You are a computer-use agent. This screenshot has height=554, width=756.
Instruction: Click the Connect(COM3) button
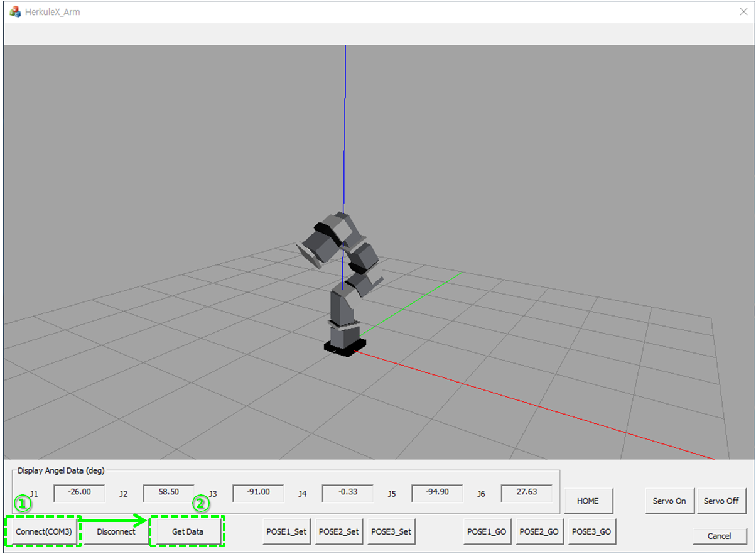tap(44, 531)
